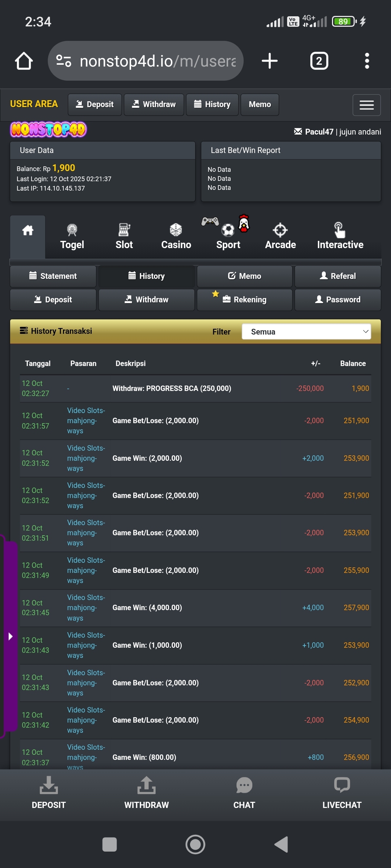Select Memo in the top user bar
This screenshot has width=391, height=868.
[x=260, y=105]
